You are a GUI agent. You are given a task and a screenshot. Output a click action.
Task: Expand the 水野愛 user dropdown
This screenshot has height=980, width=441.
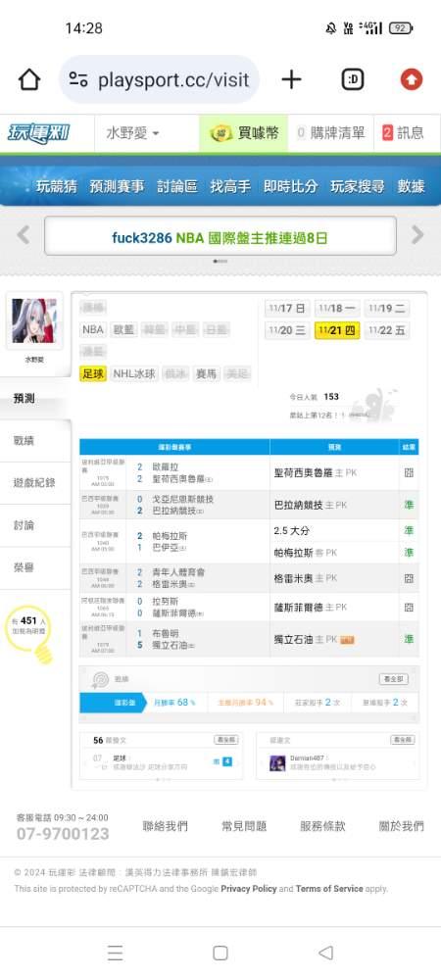coord(132,133)
